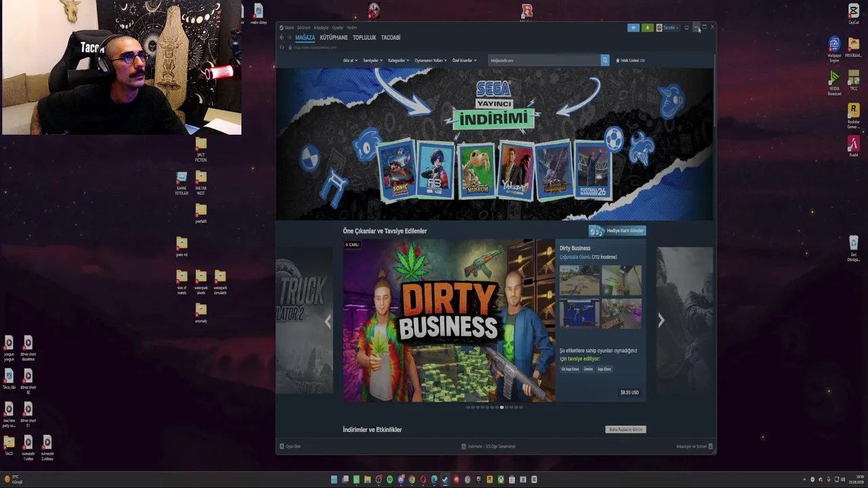Open Arkadaşlar ve Sohbet panel
This screenshot has height=488, width=868.
click(x=694, y=447)
